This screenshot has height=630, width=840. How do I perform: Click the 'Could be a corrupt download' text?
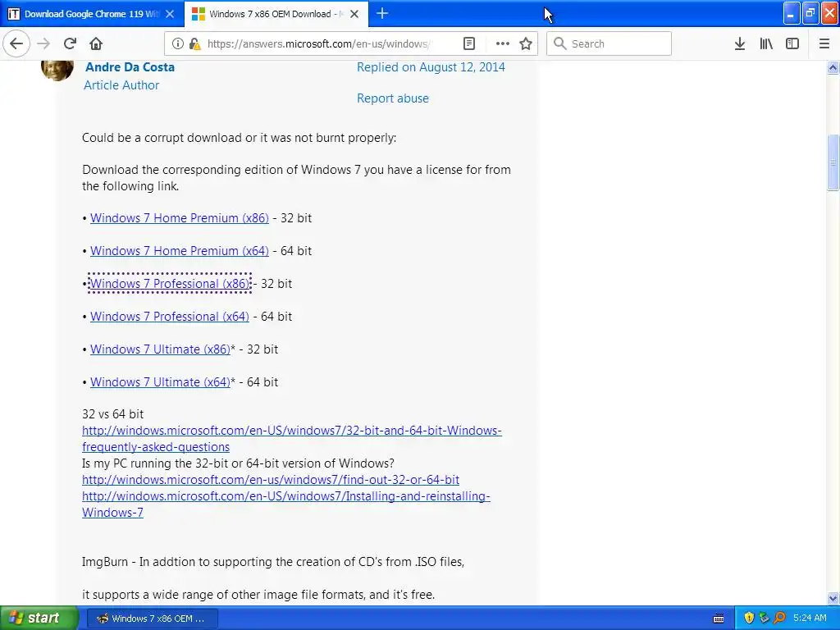click(239, 138)
